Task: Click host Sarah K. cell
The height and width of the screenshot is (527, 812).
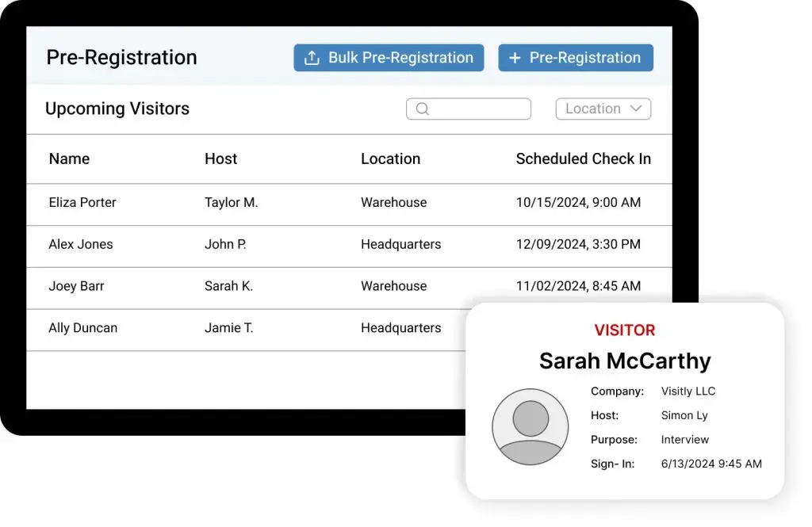Action: pyautogui.click(x=228, y=286)
